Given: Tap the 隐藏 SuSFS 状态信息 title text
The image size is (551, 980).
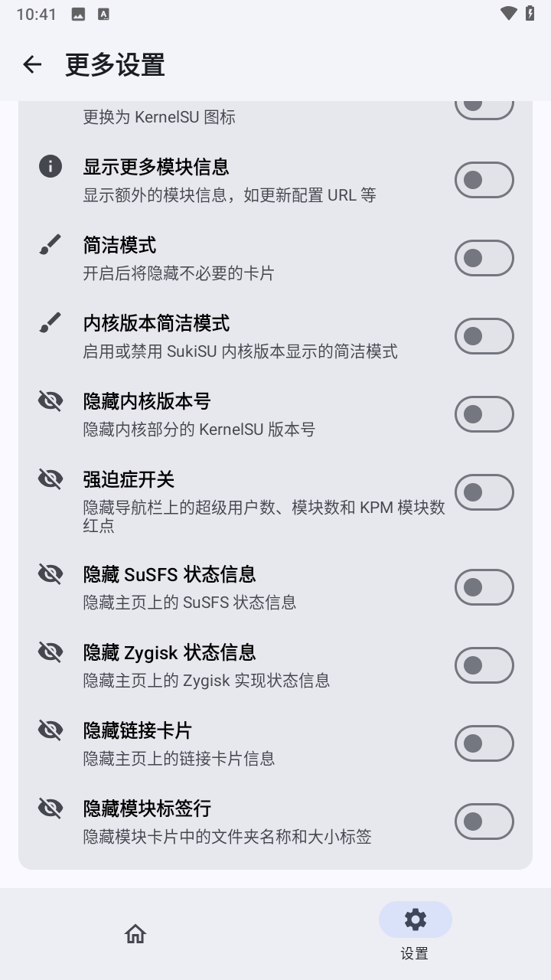Looking at the screenshot, I should click(x=169, y=574).
